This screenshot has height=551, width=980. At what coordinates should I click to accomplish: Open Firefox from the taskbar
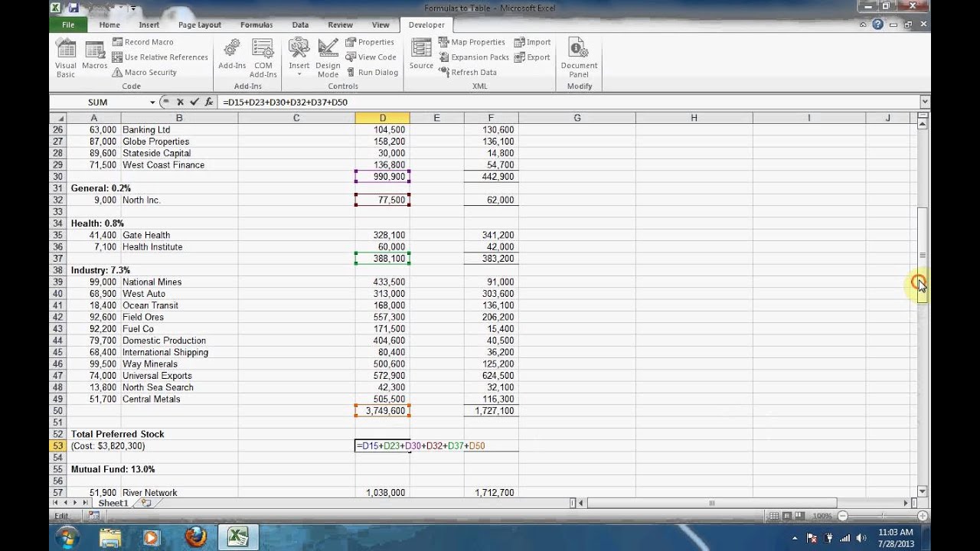point(195,537)
